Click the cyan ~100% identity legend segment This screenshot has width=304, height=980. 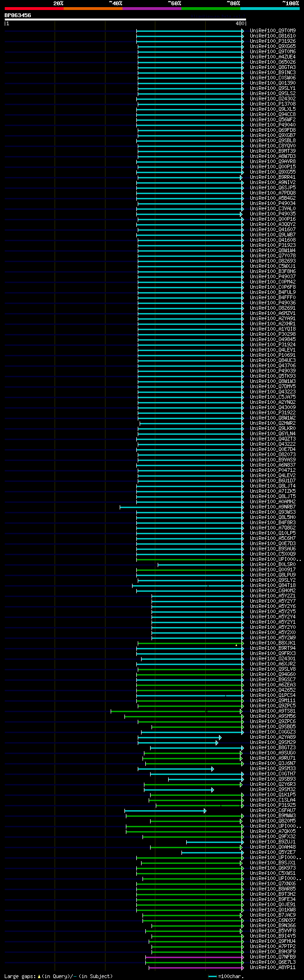point(270,9)
